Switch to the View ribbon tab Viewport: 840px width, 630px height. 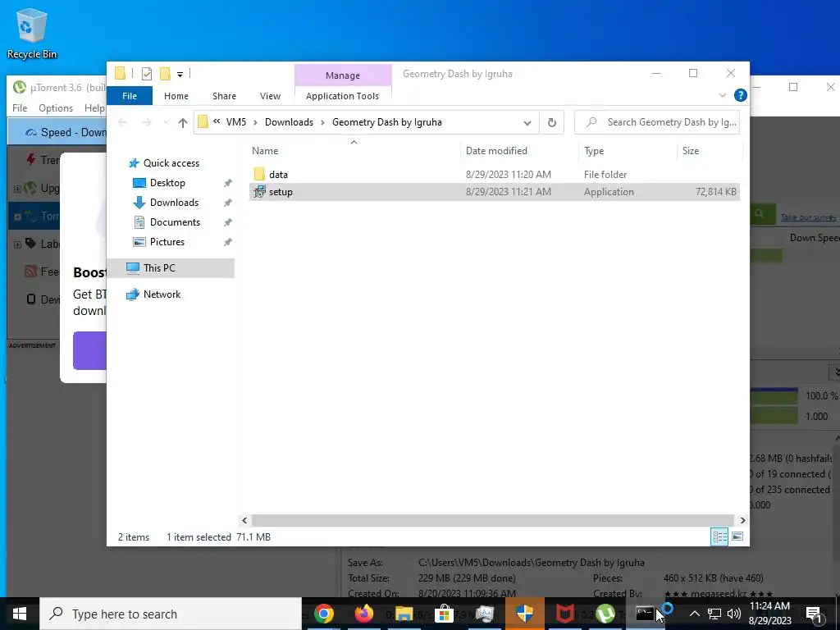pos(270,96)
